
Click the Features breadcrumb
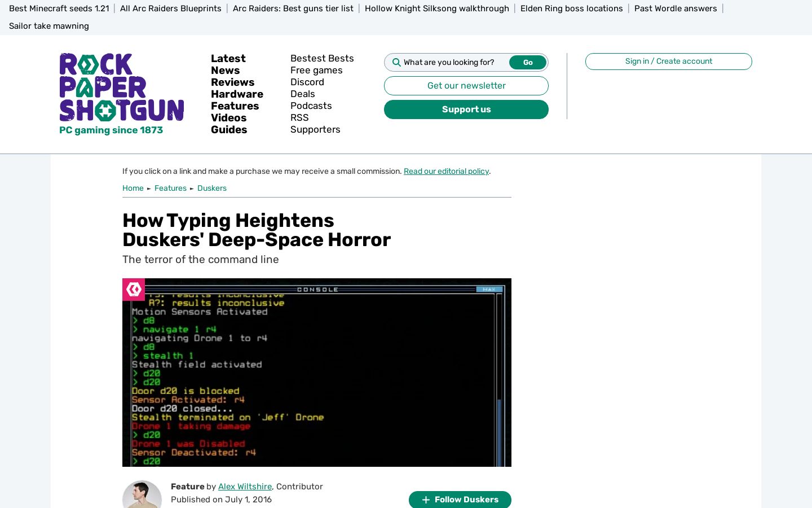pyautogui.click(x=170, y=189)
